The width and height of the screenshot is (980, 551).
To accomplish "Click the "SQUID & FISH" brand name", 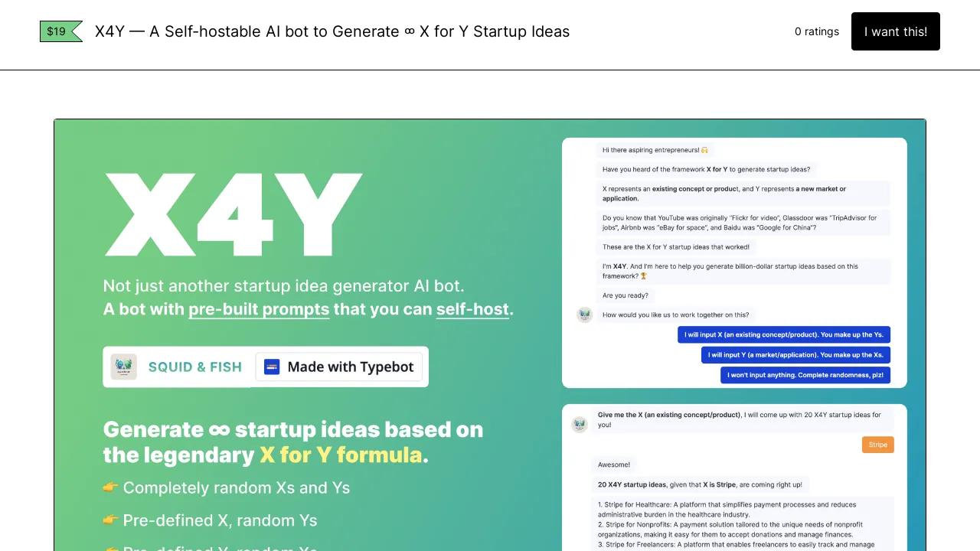I will [194, 367].
